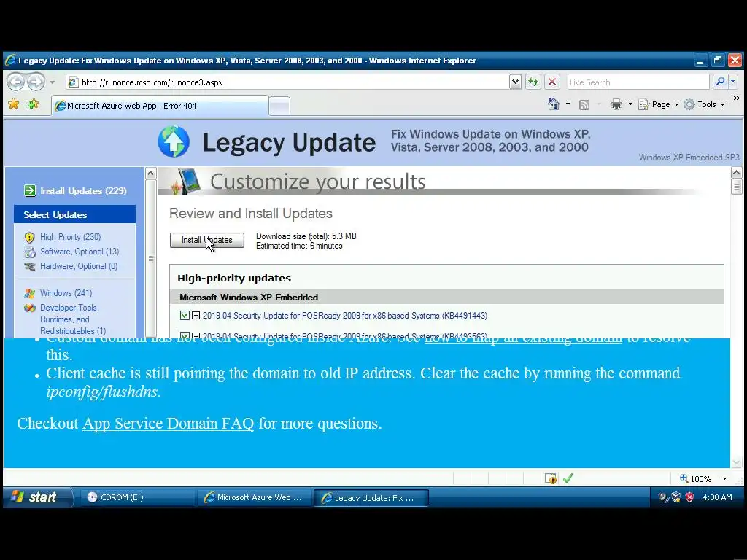Click the status bar popup blocker icon
747x560 pixels.
click(551, 478)
